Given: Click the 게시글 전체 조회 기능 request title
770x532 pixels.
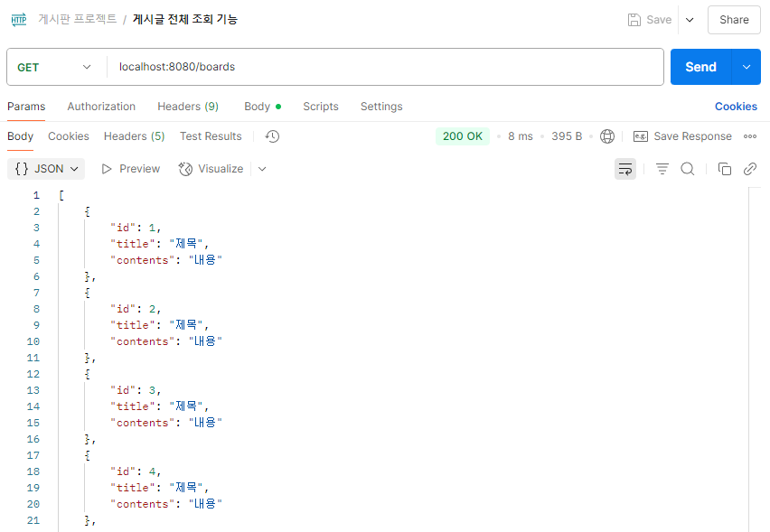Looking at the screenshot, I should [185, 19].
